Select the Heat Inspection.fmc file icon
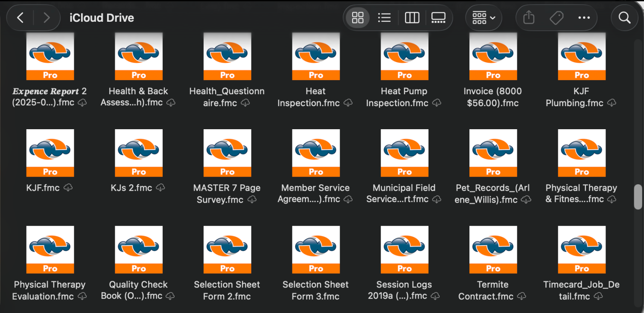 [x=316, y=56]
